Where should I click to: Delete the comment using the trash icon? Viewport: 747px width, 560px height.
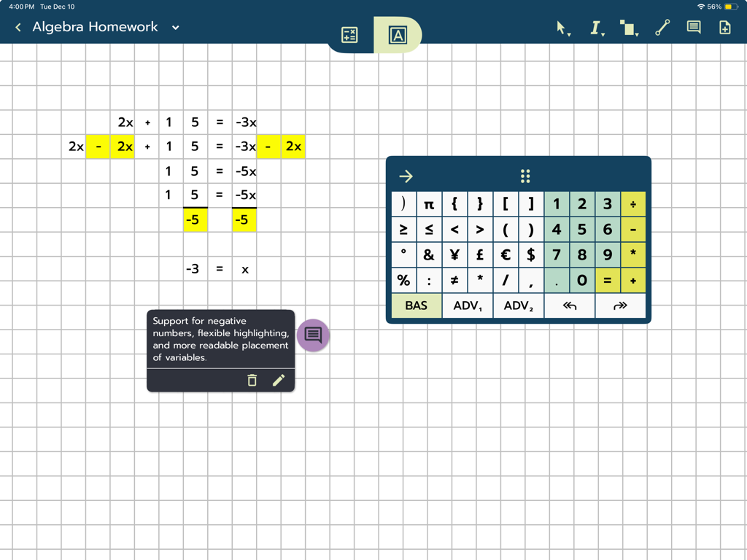point(252,380)
